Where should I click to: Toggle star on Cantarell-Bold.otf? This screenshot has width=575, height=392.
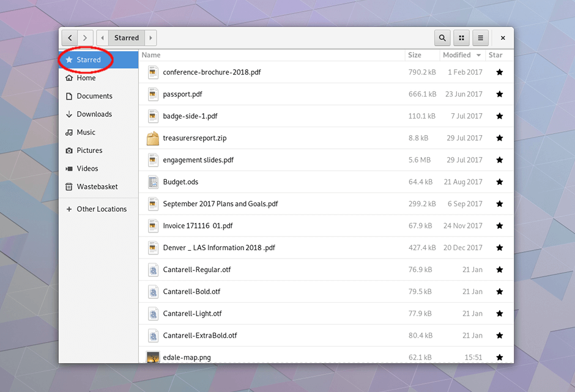[x=500, y=292]
